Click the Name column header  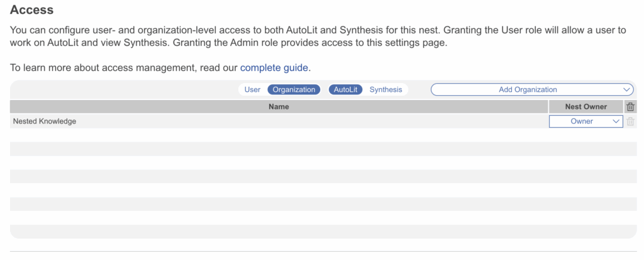279,107
